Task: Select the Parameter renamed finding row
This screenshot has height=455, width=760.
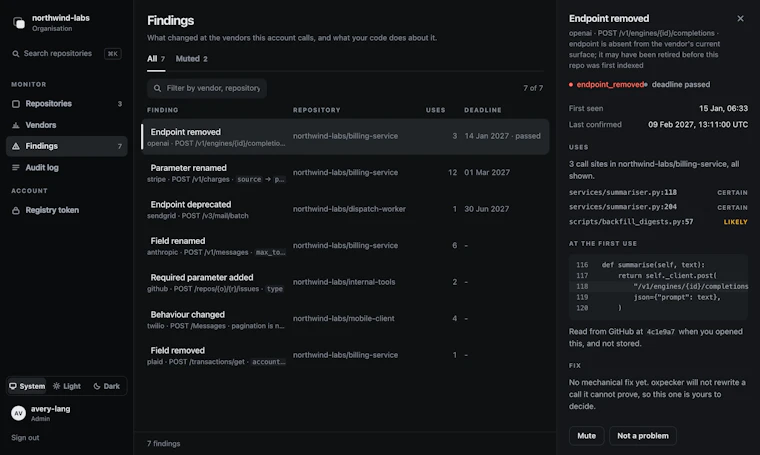Action: pos(345,173)
